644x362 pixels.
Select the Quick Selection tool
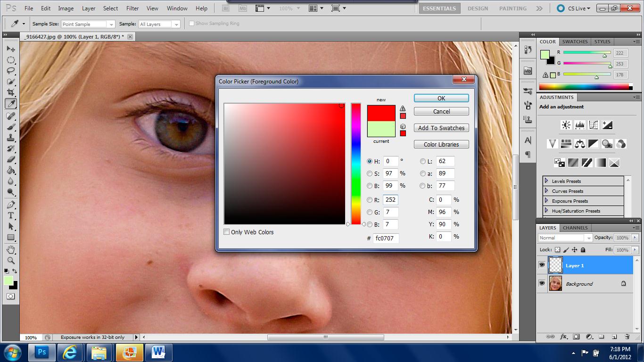tap(11, 82)
